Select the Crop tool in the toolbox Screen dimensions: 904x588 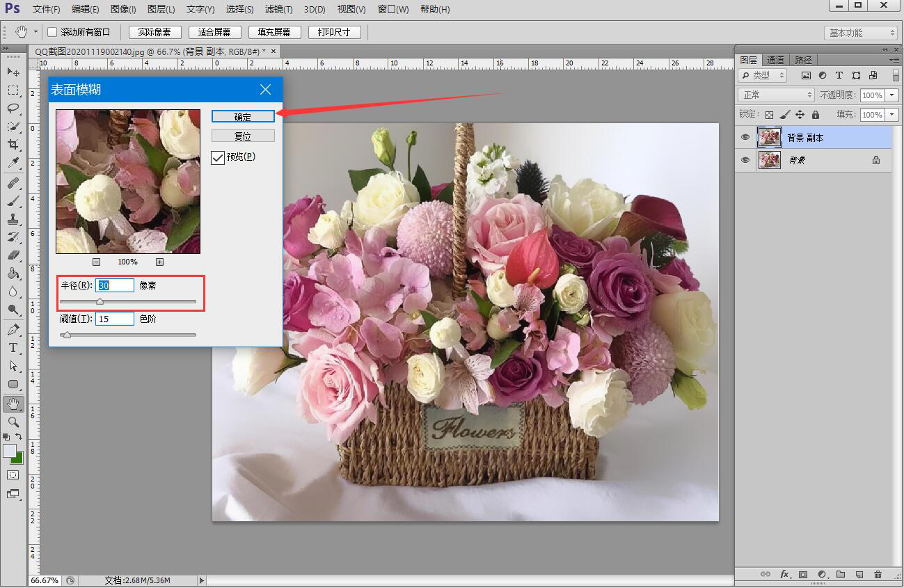pos(13,145)
